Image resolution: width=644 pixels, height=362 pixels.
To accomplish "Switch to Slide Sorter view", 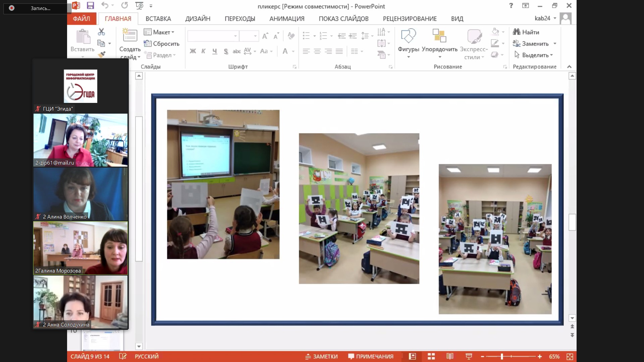I will click(x=431, y=356).
